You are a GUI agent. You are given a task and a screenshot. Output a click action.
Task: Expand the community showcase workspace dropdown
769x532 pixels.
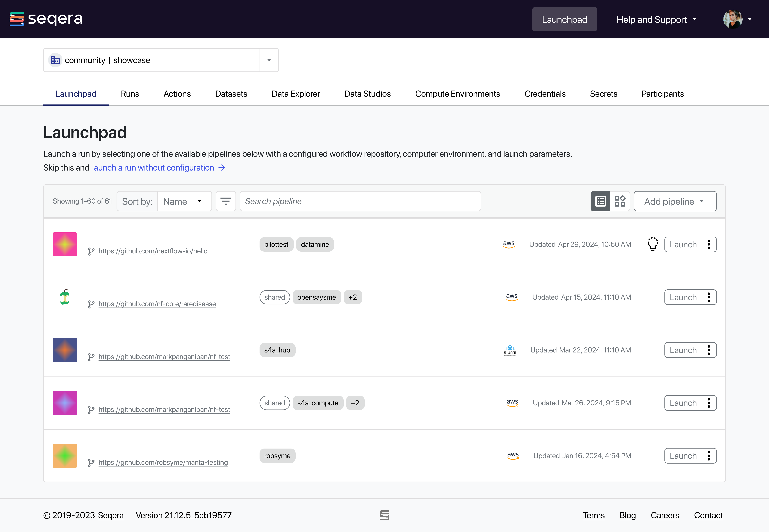tap(269, 60)
